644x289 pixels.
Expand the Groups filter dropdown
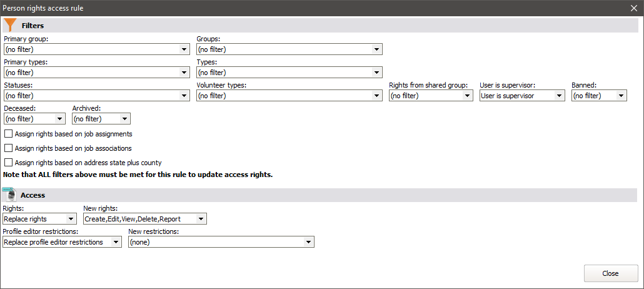click(289, 49)
